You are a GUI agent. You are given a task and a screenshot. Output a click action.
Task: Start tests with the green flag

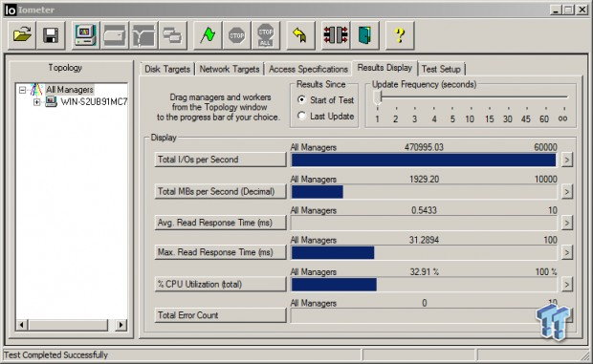click(x=208, y=35)
